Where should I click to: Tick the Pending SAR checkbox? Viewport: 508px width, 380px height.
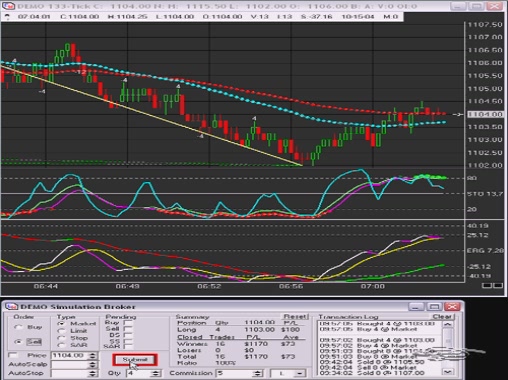click(x=128, y=346)
